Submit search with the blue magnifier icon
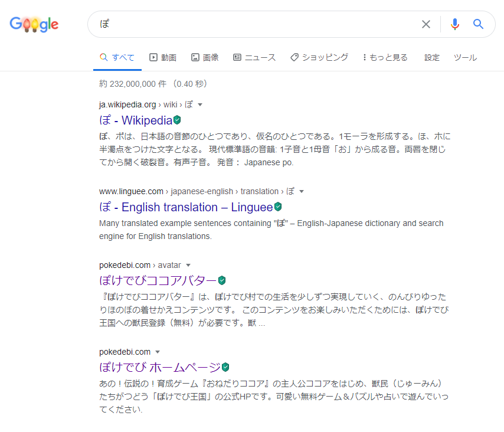Viewport: 504px width, 432px height. [478, 24]
